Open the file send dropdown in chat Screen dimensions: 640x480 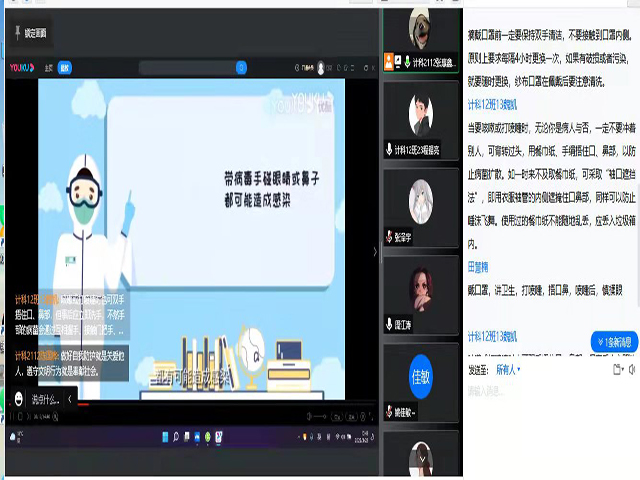[x=618, y=370]
